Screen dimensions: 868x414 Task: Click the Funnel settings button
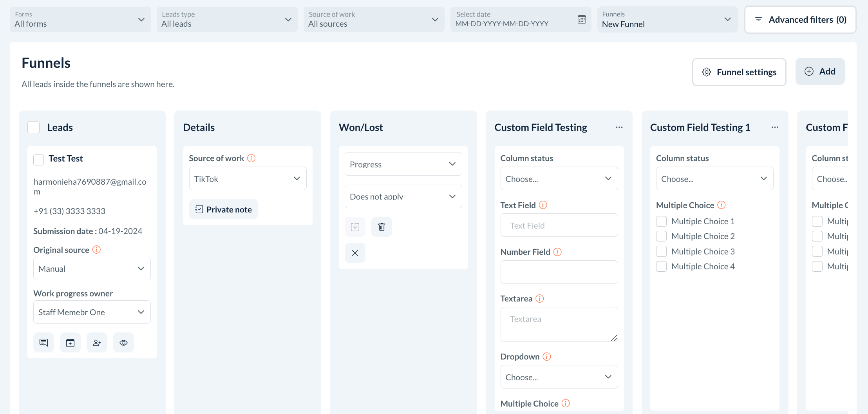pos(739,72)
